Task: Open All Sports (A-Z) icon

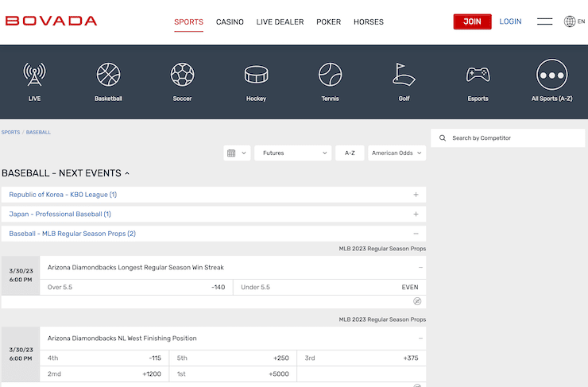Action: [551, 75]
